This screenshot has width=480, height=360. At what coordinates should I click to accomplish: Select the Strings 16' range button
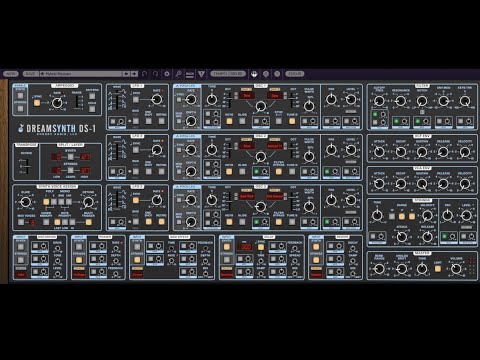tap(392, 216)
